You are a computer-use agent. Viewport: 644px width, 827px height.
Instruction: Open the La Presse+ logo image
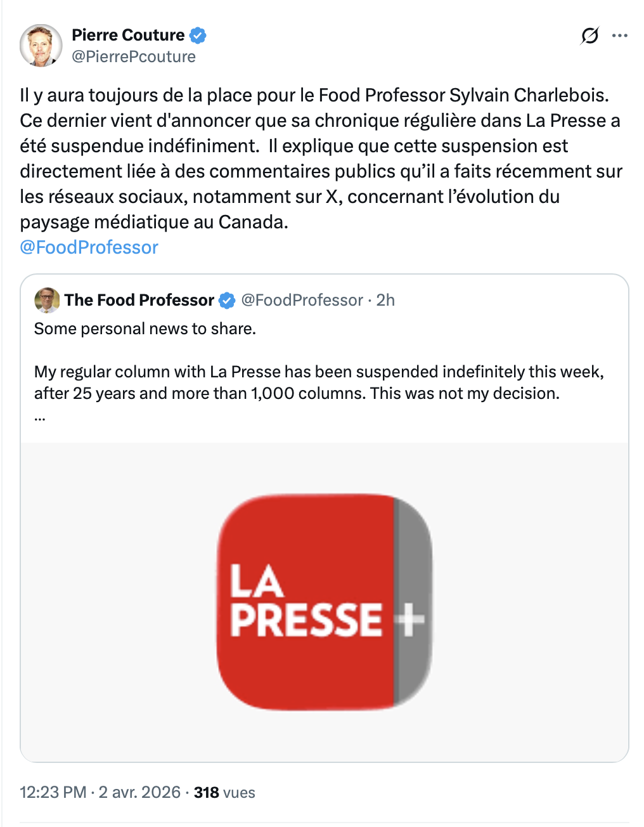[325, 601]
